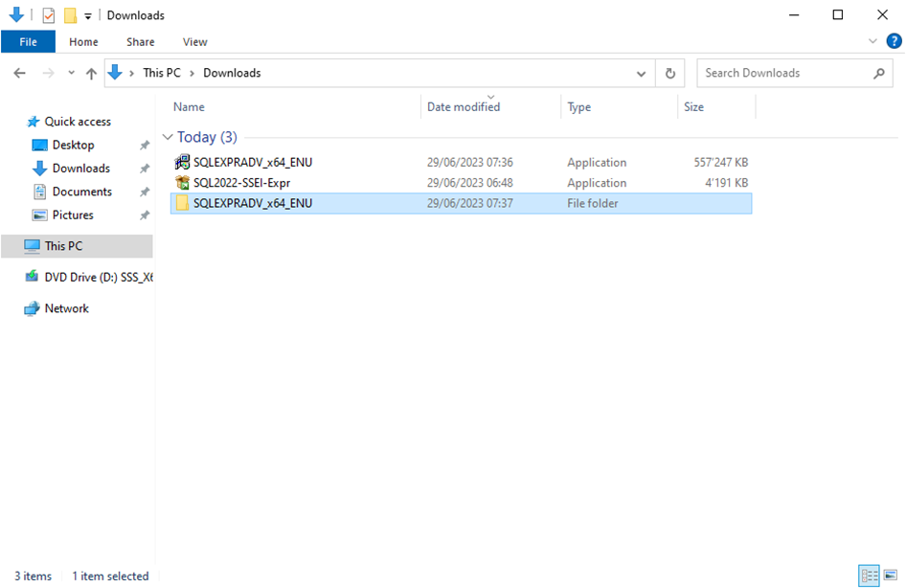Click the New Folder quick access icon

click(x=70, y=15)
